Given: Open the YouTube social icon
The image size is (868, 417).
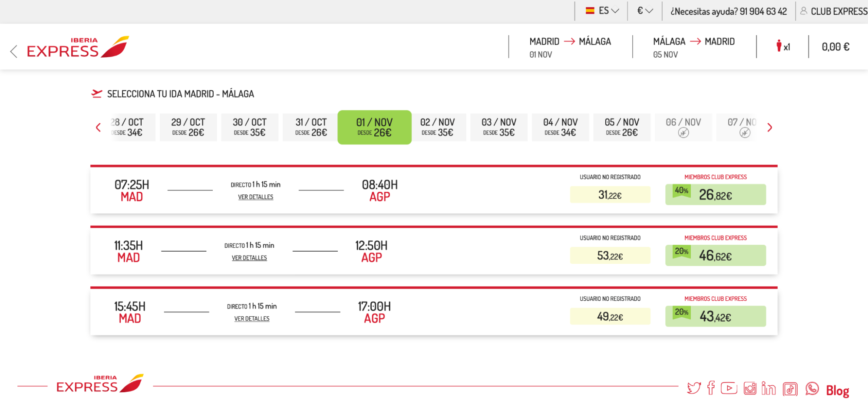Looking at the screenshot, I should (729, 388).
